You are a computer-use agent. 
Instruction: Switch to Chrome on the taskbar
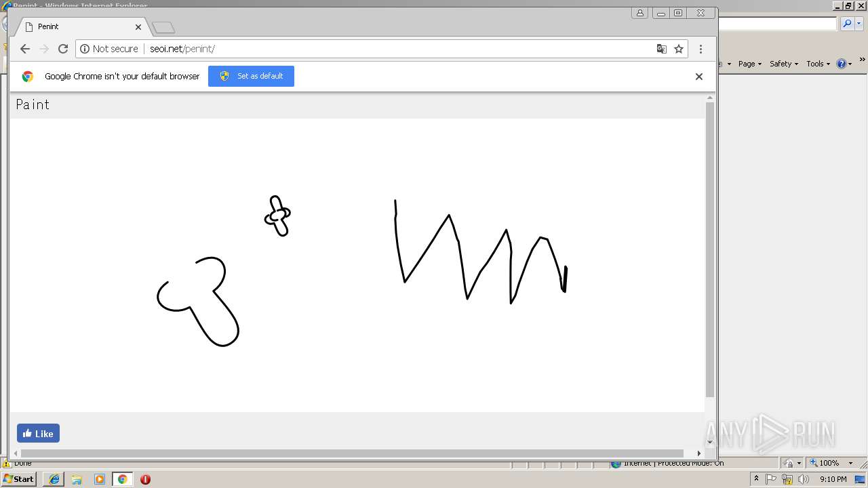pyautogui.click(x=123, y=479)
